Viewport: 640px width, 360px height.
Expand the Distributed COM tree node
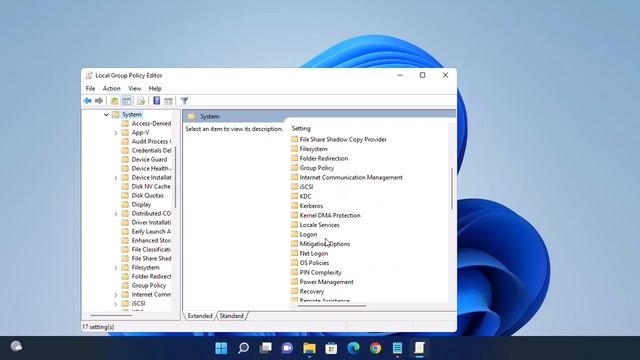[x=116, y=213]
